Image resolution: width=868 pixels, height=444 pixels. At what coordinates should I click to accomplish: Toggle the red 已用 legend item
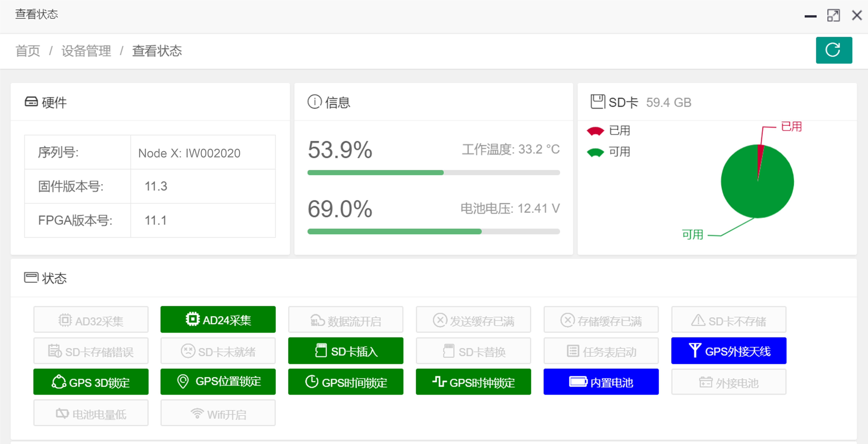(x=608, y=131)
